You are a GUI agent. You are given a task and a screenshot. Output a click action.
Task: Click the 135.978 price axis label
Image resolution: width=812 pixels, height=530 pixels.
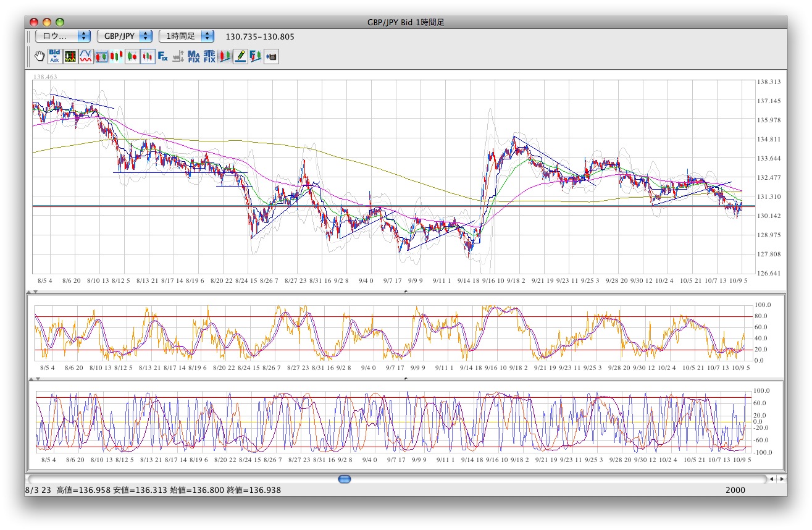pyautogui.click(x=770, y=120)
